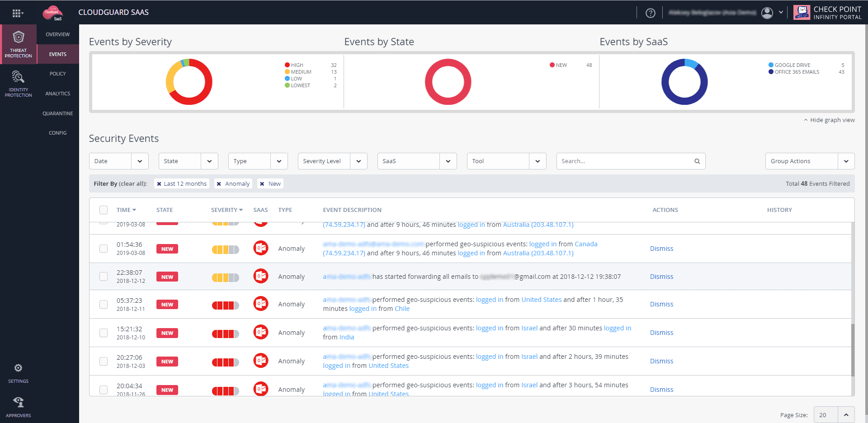868x423 pixels.
Task: Click the HIGH red legend swatch
Action: click(287, 65)
